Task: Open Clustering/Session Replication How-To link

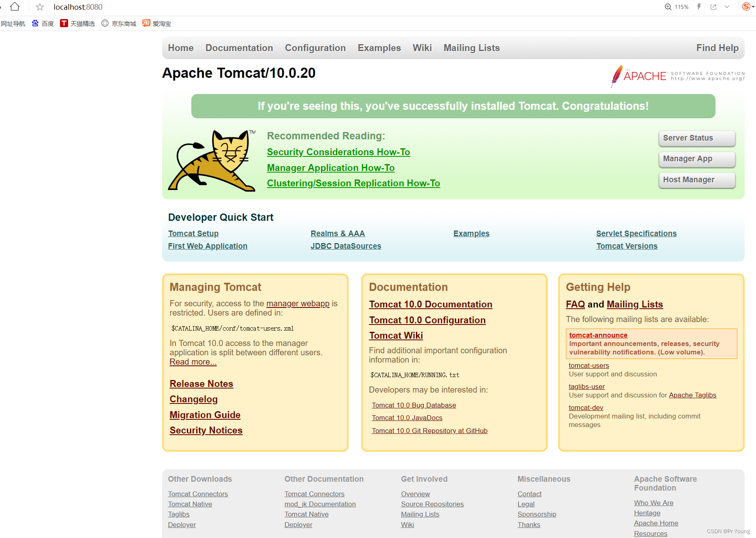Action: 353,183
